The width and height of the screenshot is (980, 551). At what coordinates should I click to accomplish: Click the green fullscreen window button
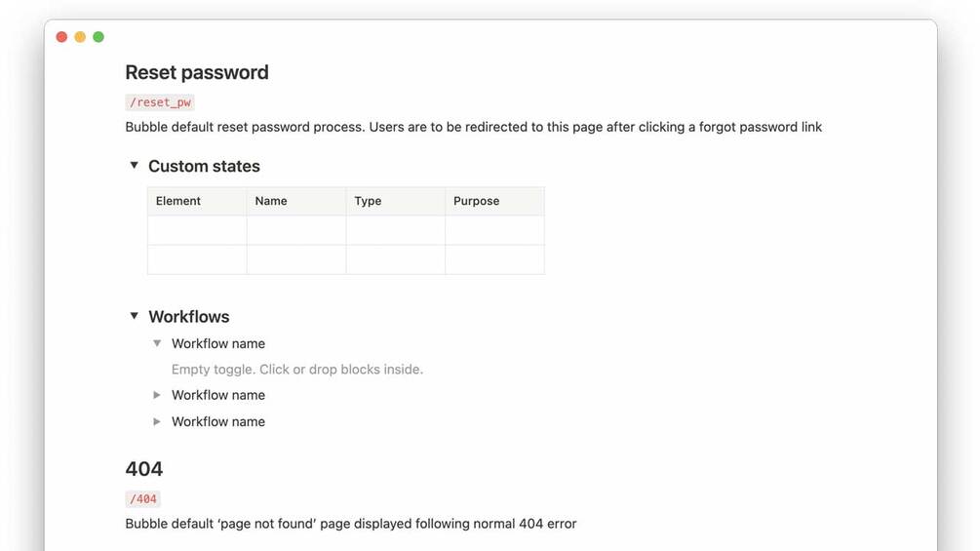click(98, 37)
